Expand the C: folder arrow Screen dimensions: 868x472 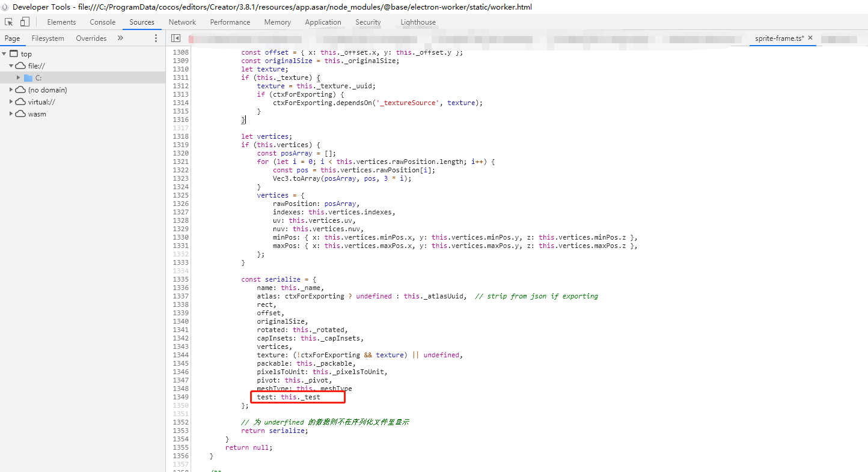point(18,78)
